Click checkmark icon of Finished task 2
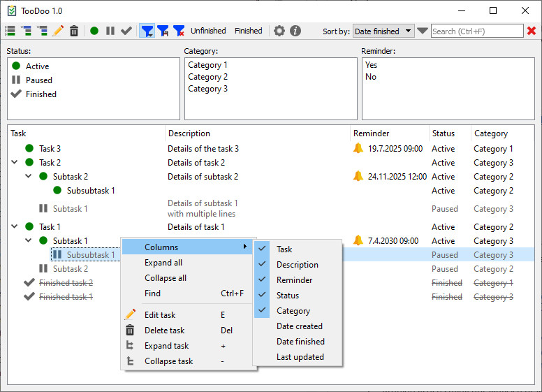 [29, 282]
